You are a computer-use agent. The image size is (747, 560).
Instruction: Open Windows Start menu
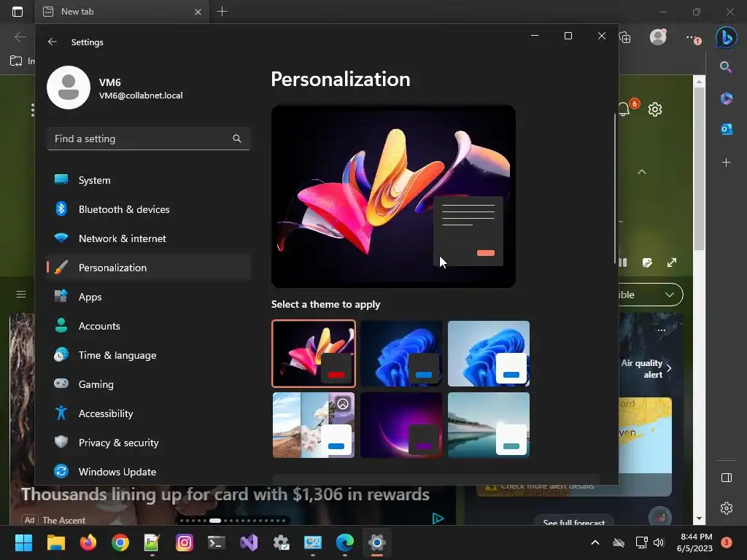23,542
